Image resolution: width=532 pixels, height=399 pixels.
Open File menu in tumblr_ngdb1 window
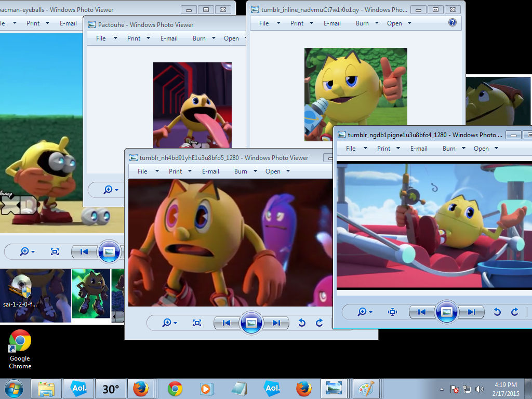pos(351,148)
